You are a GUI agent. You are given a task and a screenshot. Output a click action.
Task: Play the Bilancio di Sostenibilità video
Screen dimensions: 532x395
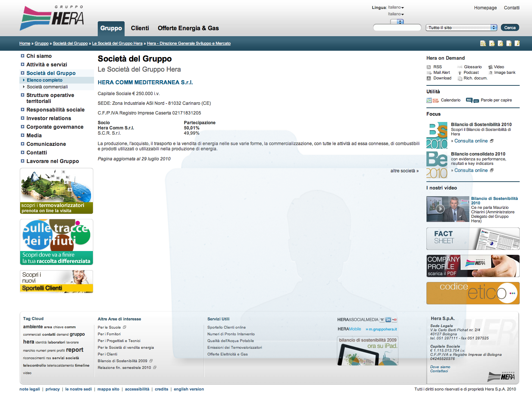(440, 209)
